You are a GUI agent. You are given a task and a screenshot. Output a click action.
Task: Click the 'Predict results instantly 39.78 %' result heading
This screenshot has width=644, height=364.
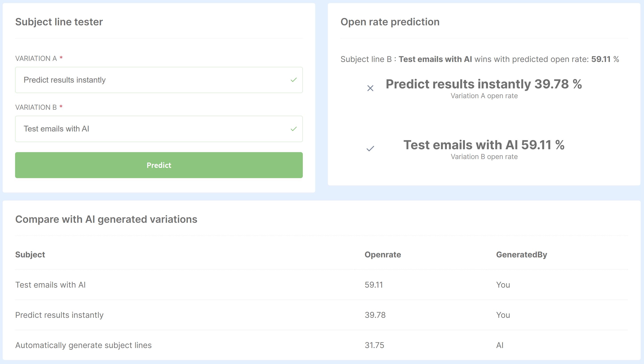[x=484, y=84]
